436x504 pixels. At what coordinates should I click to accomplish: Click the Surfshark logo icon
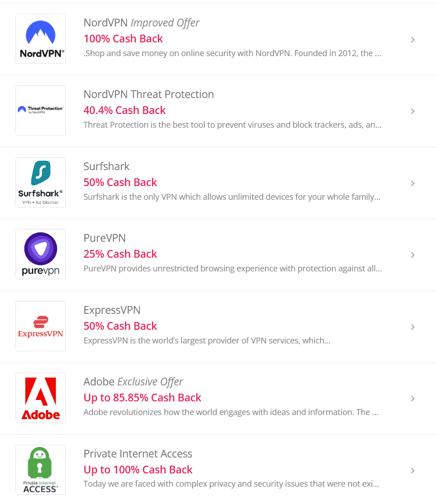41,182
